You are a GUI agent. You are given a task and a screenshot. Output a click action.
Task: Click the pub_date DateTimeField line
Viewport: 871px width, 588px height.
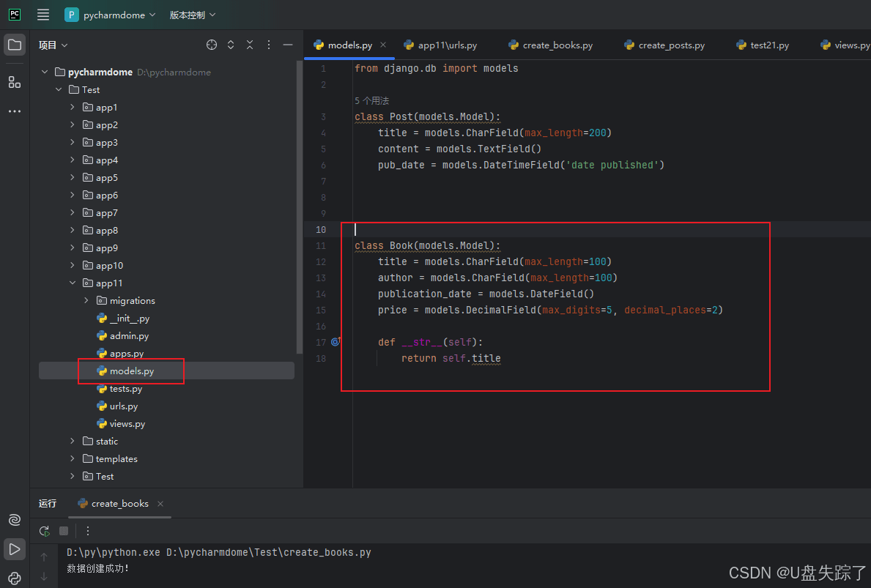(521, 165)
